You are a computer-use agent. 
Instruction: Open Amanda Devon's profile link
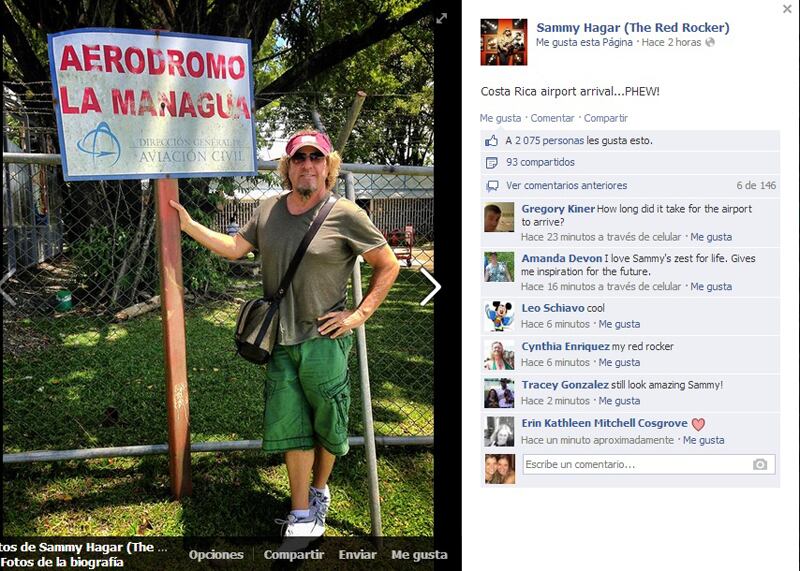point(561,258)
